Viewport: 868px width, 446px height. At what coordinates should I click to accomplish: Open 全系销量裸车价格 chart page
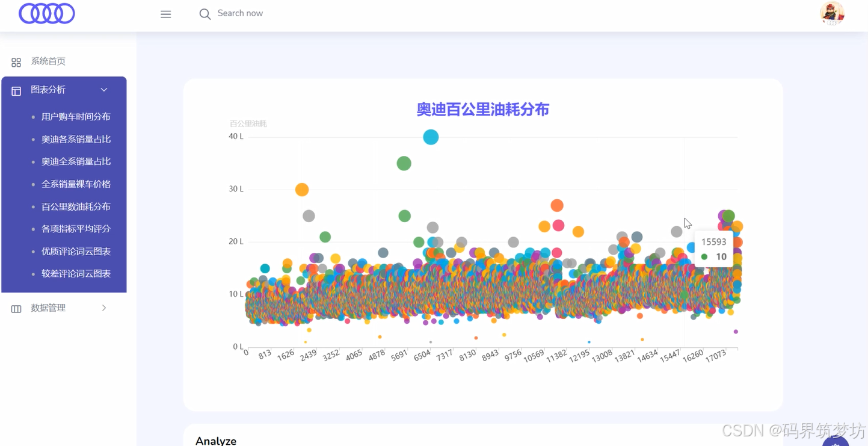click(76, 184)
